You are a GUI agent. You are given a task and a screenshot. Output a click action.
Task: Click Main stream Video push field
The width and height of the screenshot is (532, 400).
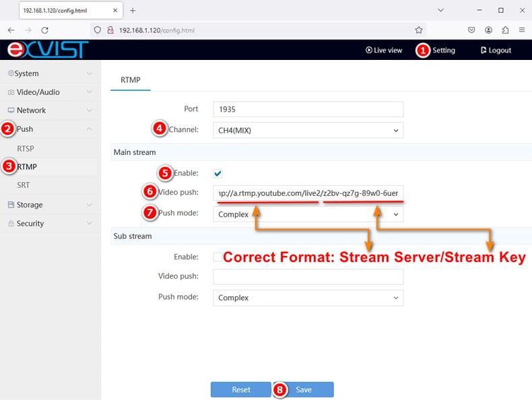tap(308, 193)
